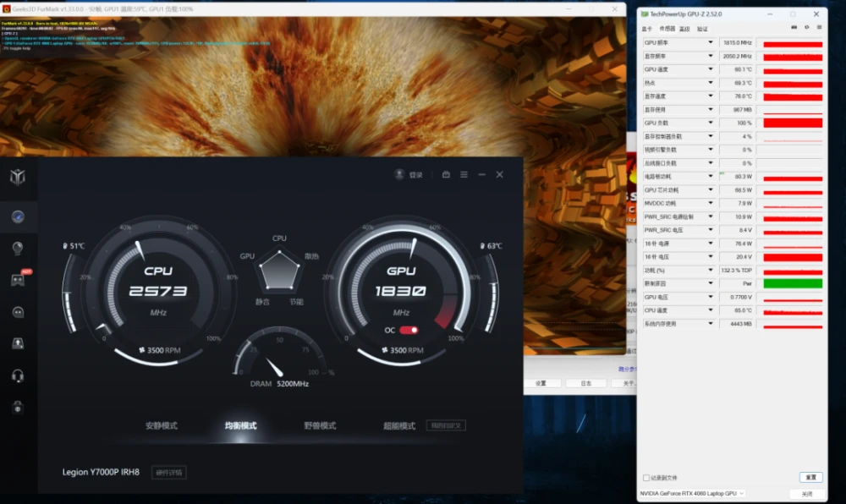Click 登录 in Legion Zone
This screenshot has width=846, height=504.
pos(415,175)
